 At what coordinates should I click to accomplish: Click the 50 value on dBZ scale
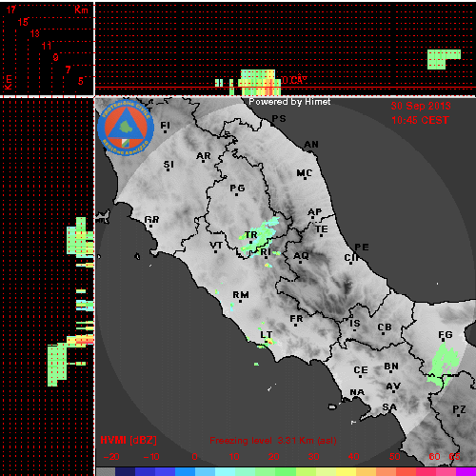(x=394, y=457)
